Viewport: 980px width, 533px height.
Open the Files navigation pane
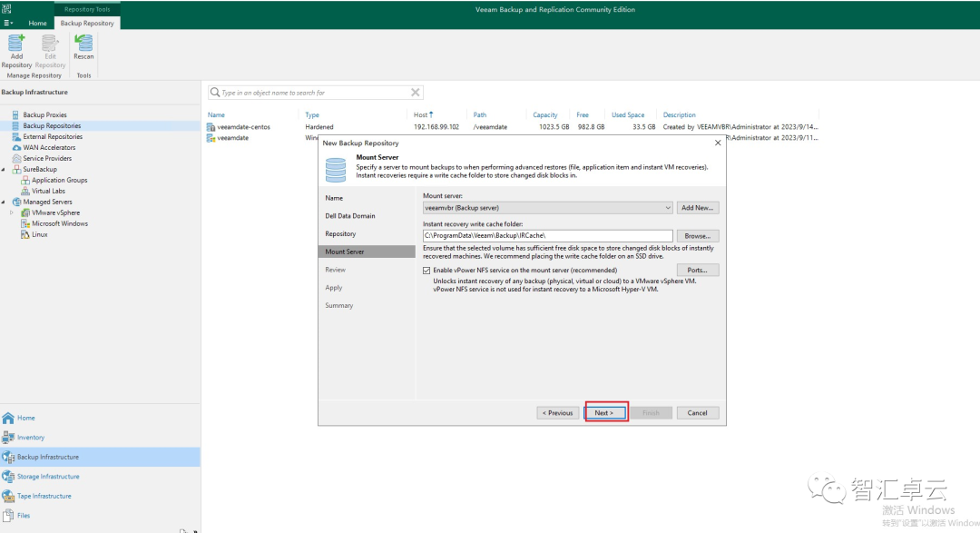point(100,516)
